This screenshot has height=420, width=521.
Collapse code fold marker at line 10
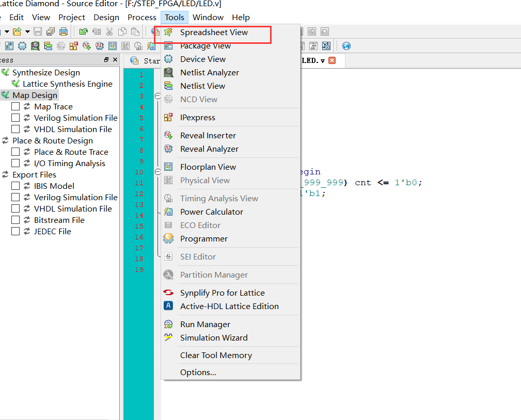(158, 172)
